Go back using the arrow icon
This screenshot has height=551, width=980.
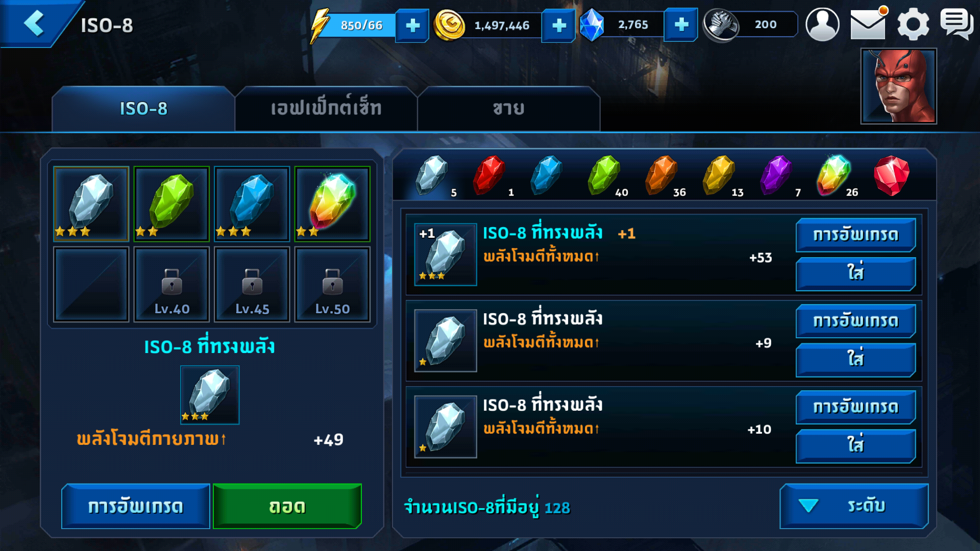[34, 23]
